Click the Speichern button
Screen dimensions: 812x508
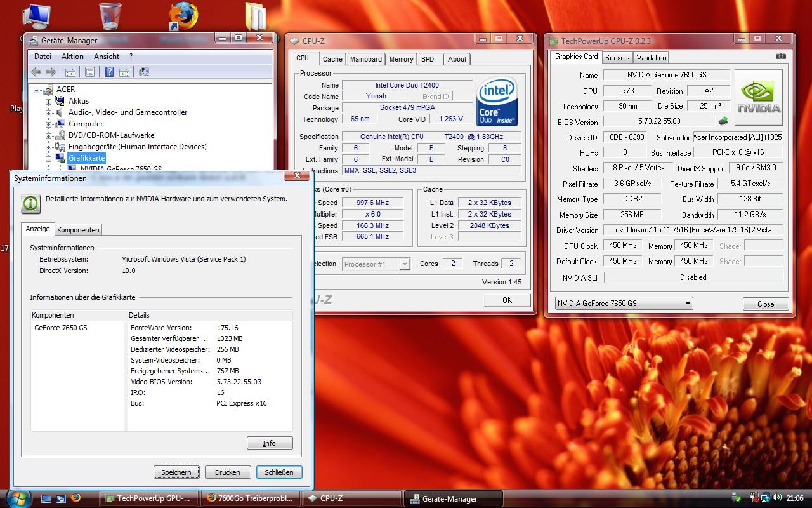click(x=176, y=472)
